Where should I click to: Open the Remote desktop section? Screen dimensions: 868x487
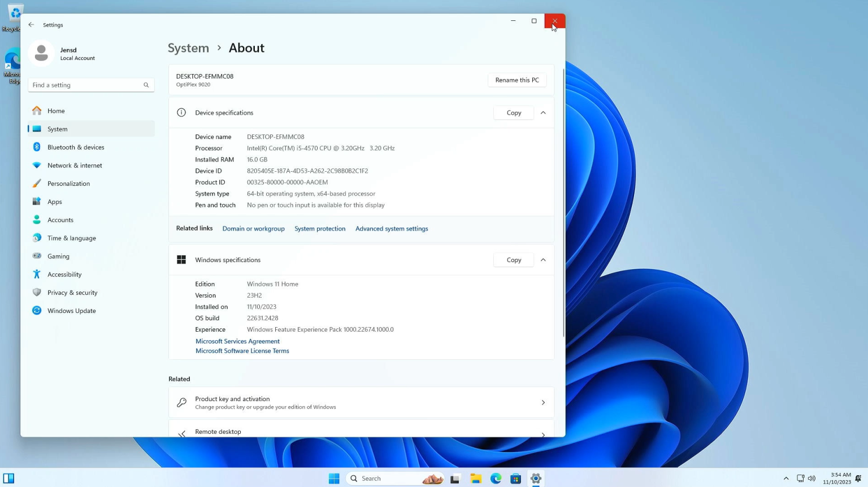[361, 431]
